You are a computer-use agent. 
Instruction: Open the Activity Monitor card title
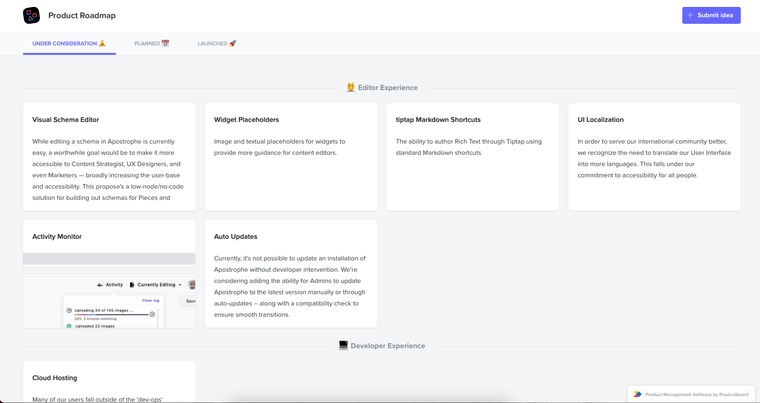[57, 237]
